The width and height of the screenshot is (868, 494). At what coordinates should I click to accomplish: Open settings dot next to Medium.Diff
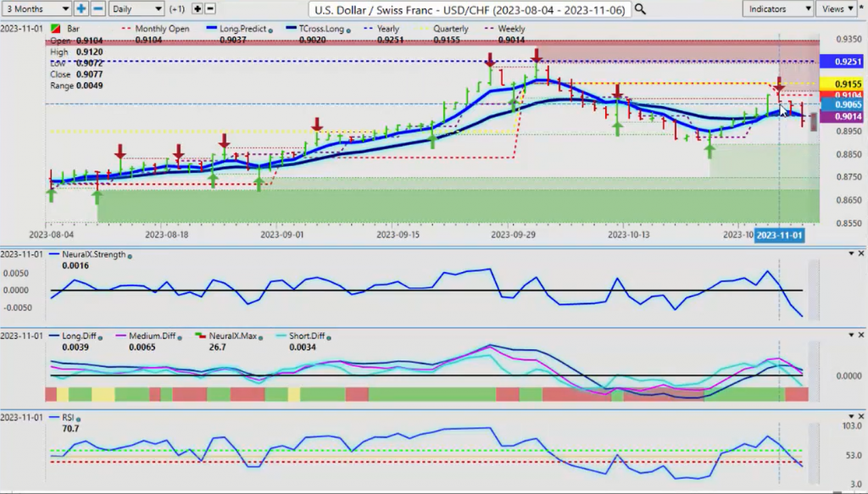coord(180,337)
